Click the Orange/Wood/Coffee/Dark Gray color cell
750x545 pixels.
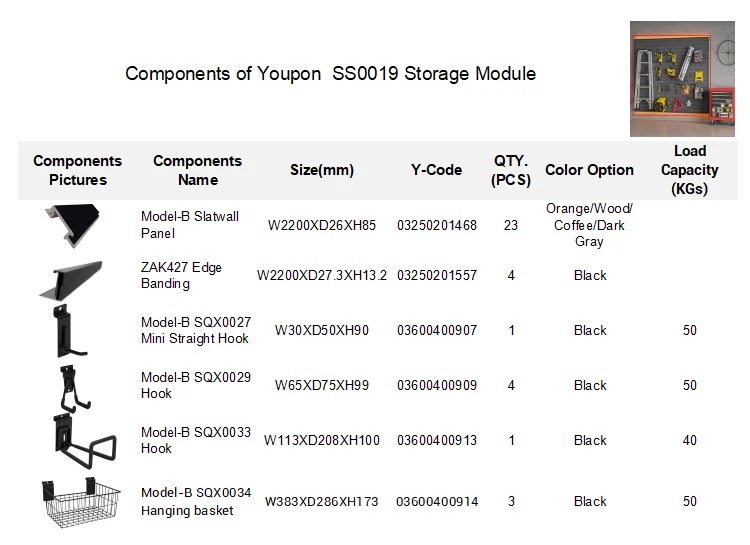click(x=589, y=225)
